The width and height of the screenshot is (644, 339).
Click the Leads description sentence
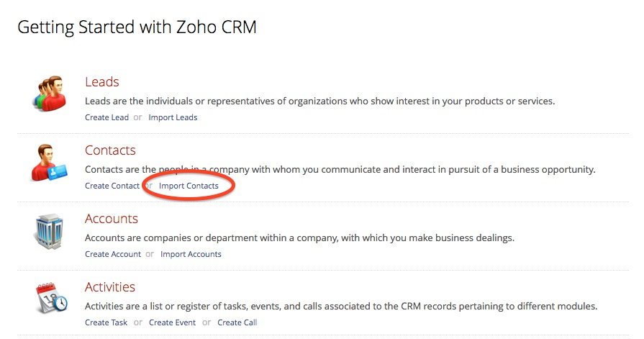[x=320, y=101]
